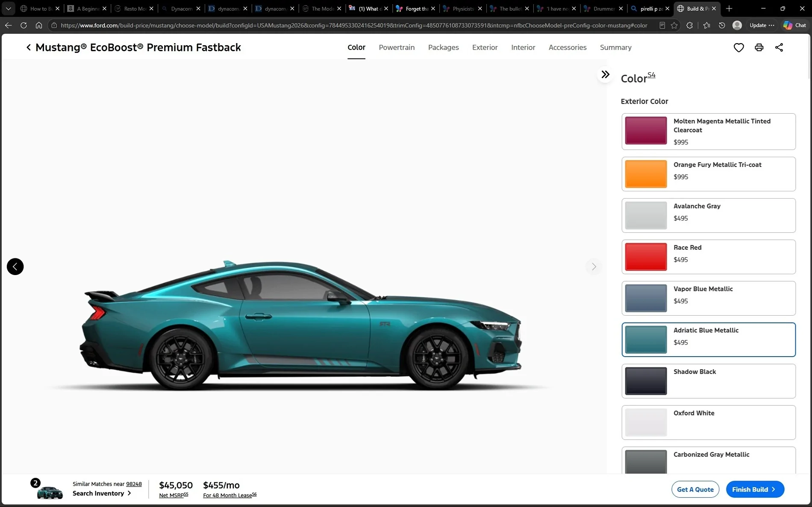Print the Mustang build

(759, 47)
